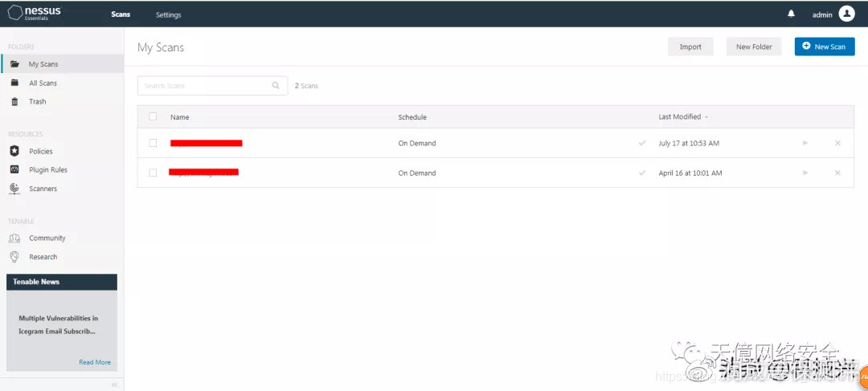Click the Import button
Viewport: 868px width, 391px height.
(690, 47)
